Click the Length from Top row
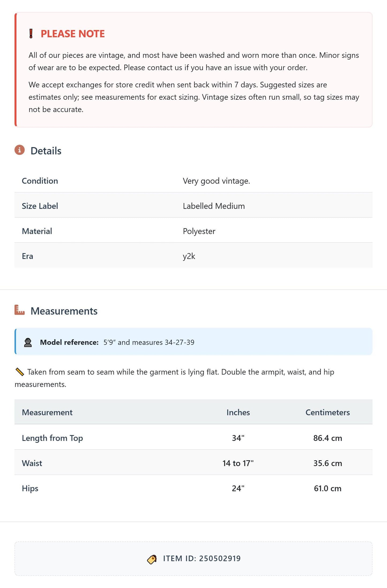The image size is (387, 588). 193,438
